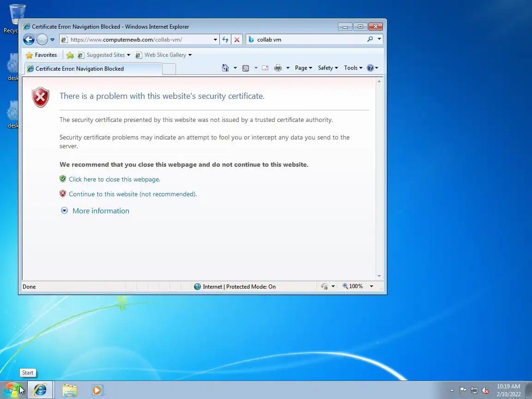
Task: Click the muted volume tray icon
Action: pos(485,390)
